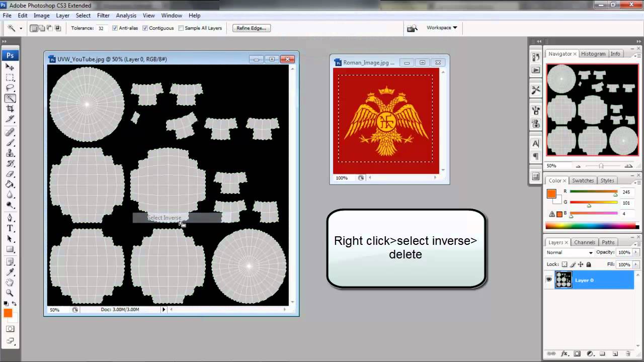Select the Path Selection tool
The image size is (644, 362).
pyautogui.click(x=10, y=239)
